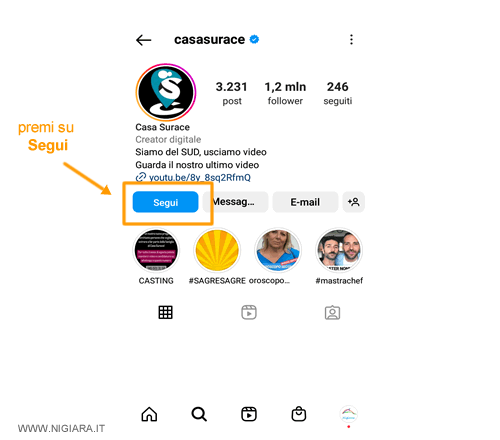500x440 pixels.
Task: Tap the blue verified badge
Action: coord(254,39)
